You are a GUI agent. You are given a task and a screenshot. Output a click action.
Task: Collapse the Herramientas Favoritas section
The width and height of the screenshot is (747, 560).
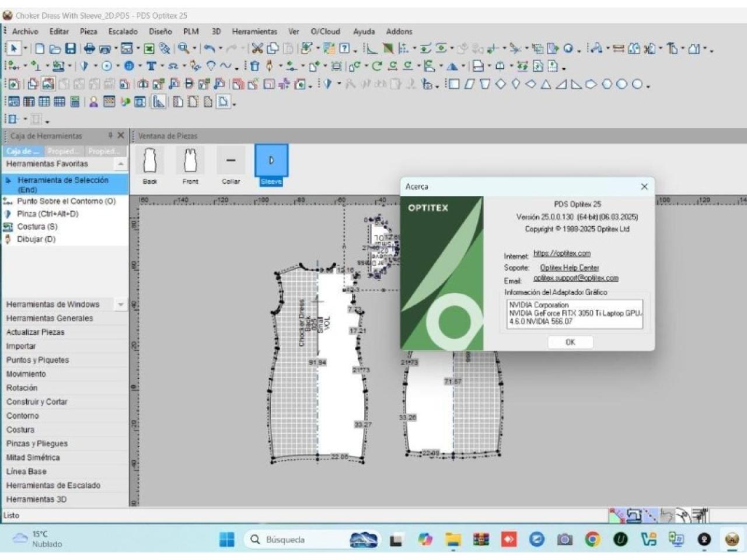tap(120, 164)
